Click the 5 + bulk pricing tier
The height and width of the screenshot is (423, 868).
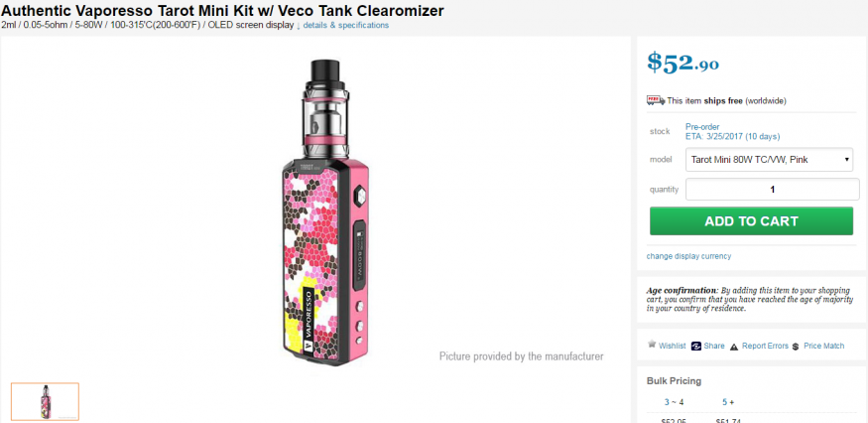coord(727,402)
